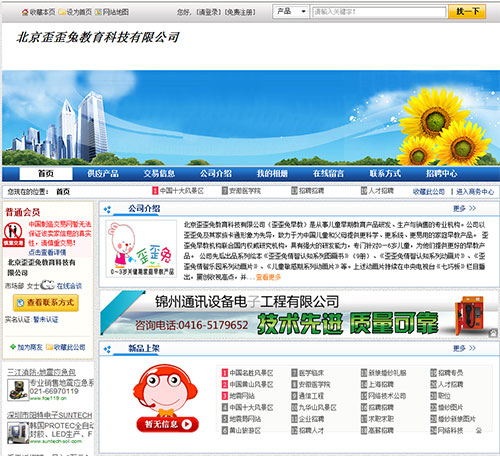Focus the keyword search input field
This screenshot has width=500, height=456.
pos(379,12)
